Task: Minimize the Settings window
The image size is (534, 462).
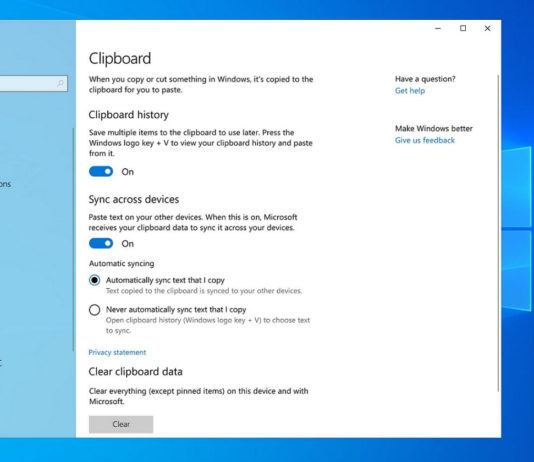Action: coord(438,28)
